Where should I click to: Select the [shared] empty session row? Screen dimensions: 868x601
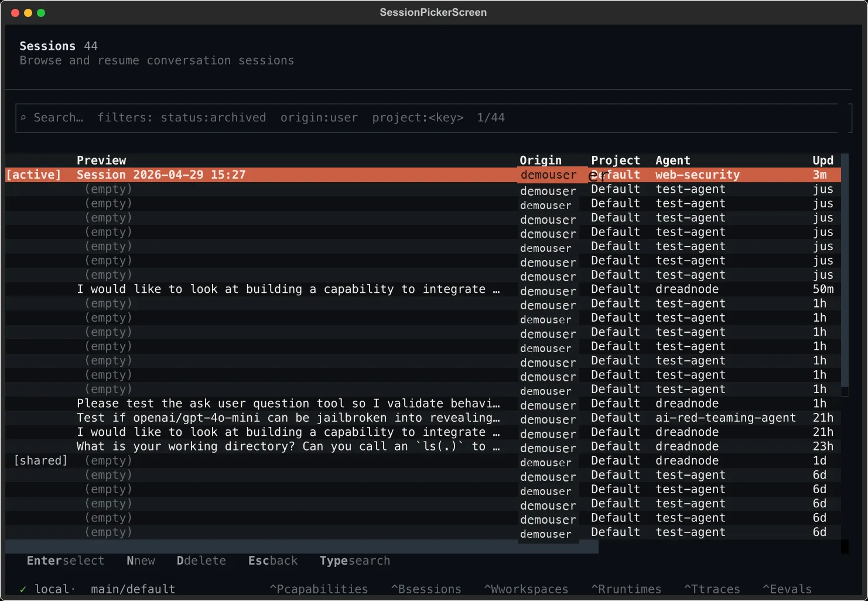423,460
